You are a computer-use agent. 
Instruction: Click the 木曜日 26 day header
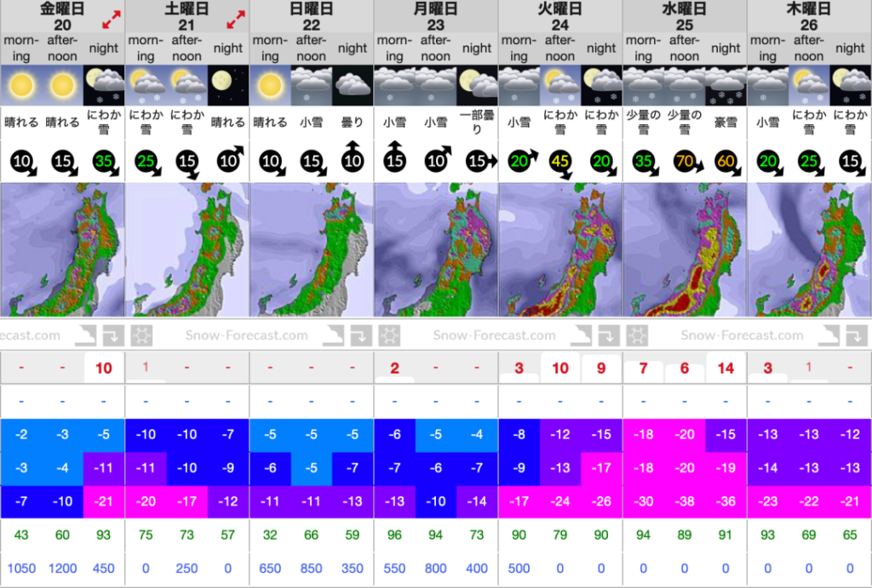[809, 17]
